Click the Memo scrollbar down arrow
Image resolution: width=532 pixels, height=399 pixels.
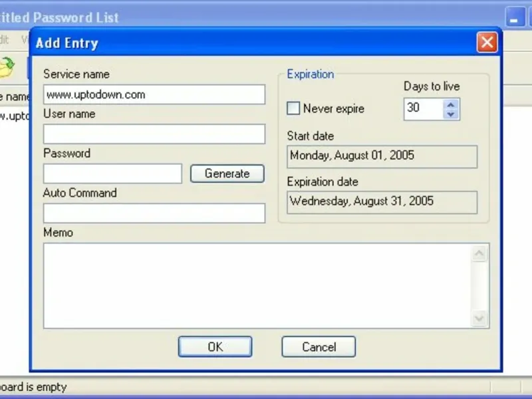point(479,319)
